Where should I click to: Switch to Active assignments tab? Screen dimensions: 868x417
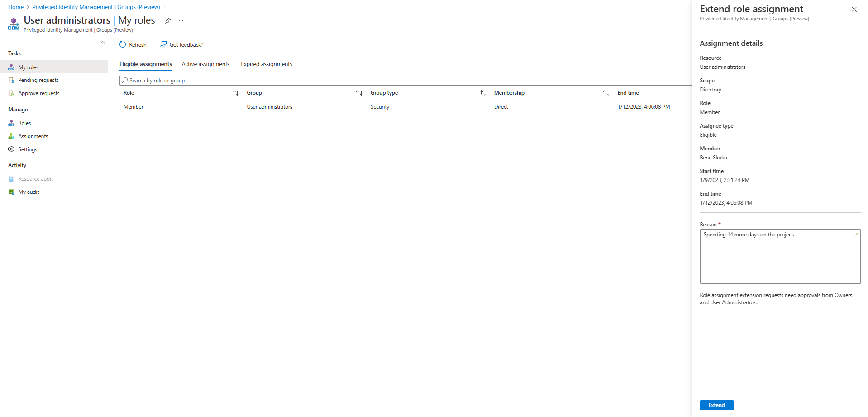click(x=205, y=64)
